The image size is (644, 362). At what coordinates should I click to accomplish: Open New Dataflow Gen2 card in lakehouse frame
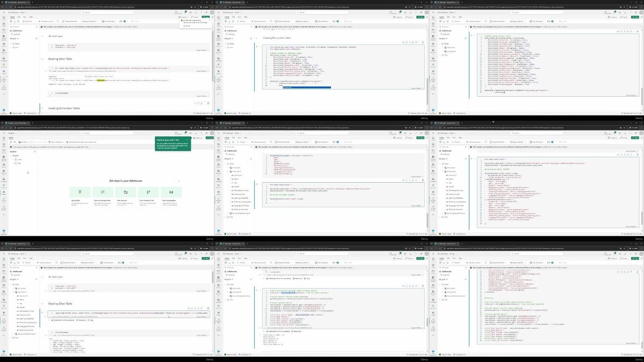[x=148, y=197]
